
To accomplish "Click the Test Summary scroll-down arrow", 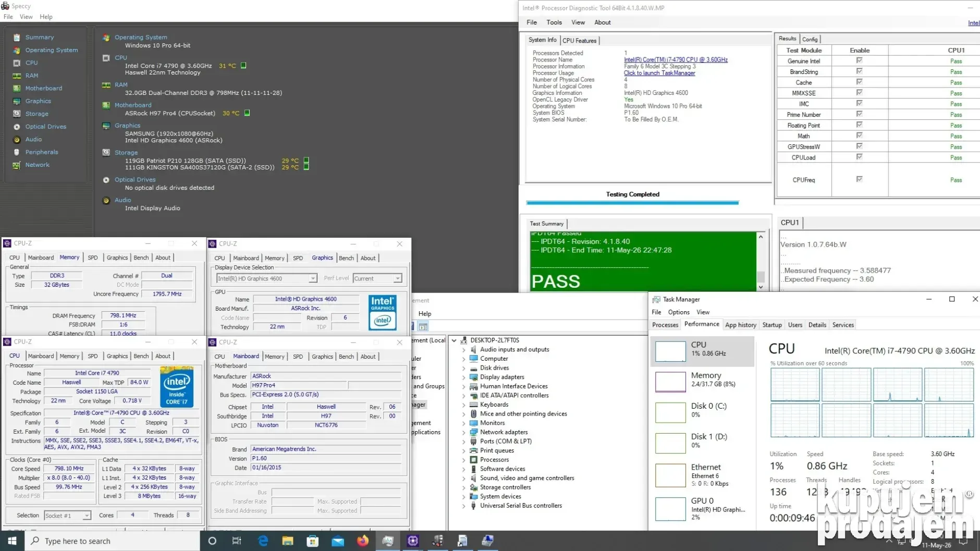I will pyautogui.click(x=761, y=287).
